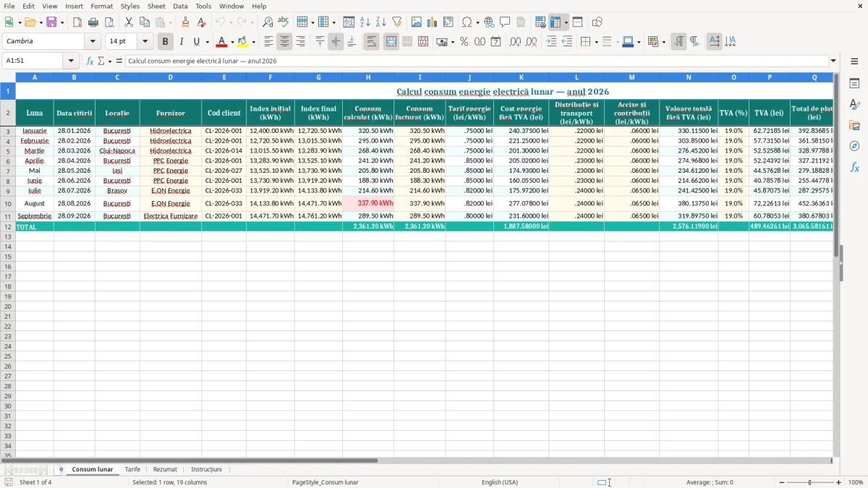The height and width of the screenshot is (488, 868).
Task: Open Find & Replace icon
Action: (x=268, y=22)
